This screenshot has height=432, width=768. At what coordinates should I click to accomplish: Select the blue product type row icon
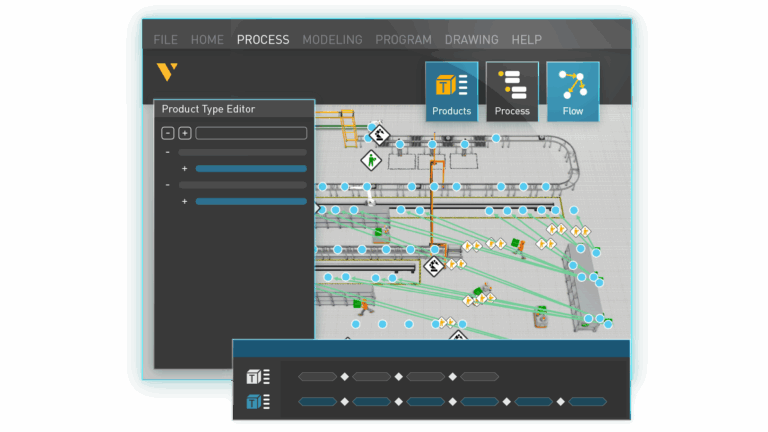coord(258,402)
